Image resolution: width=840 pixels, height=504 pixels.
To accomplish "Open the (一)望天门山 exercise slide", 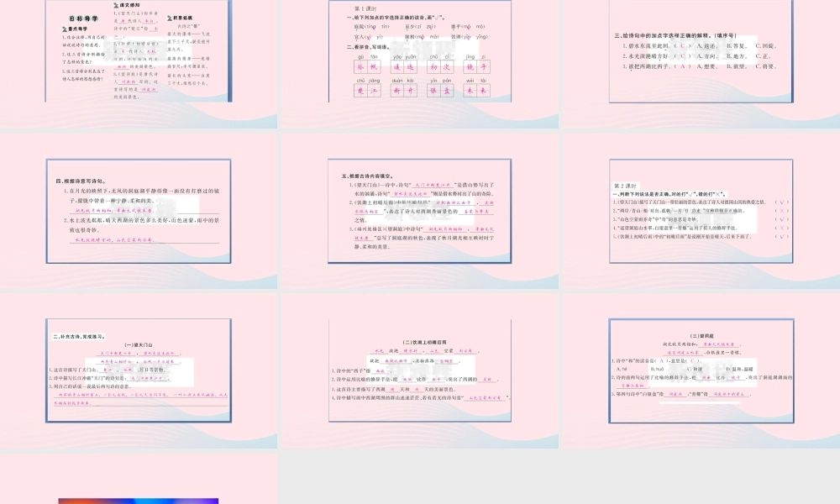I will (x=139, y=370).
